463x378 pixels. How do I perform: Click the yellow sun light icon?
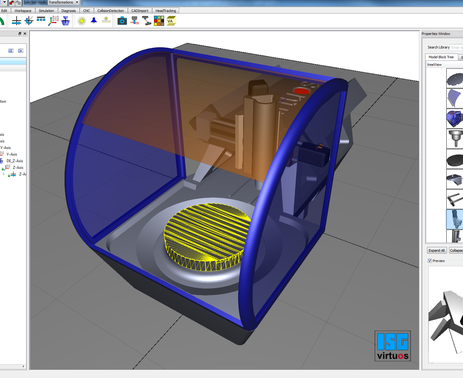pyautogui.click(x=81, y=21)
